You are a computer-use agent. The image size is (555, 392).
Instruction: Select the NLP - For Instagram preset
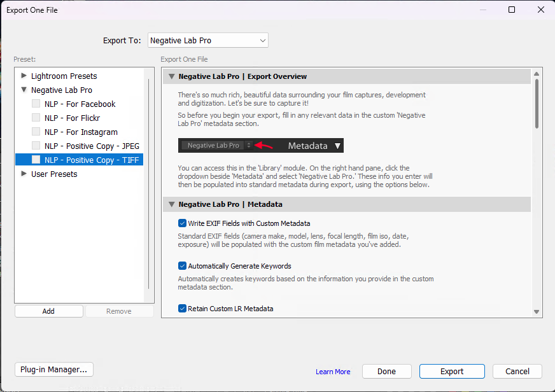tap(81, 132)
